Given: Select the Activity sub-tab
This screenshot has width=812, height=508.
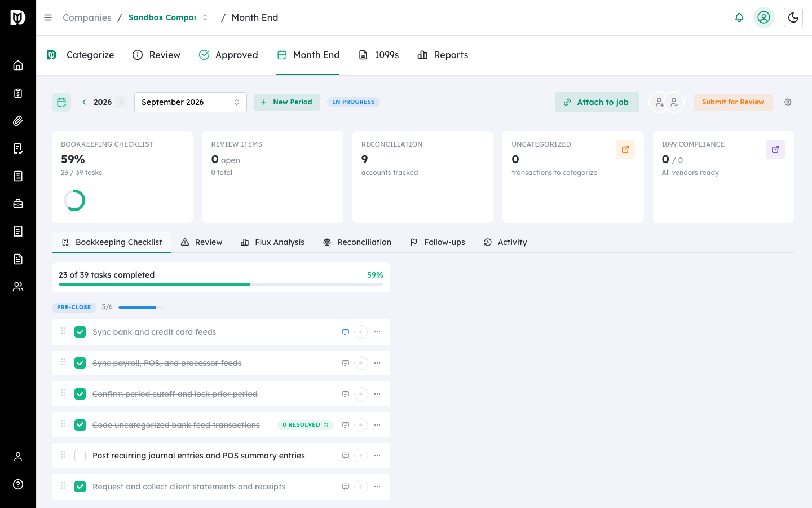Looking at the screenshot, I should point(505,242).
